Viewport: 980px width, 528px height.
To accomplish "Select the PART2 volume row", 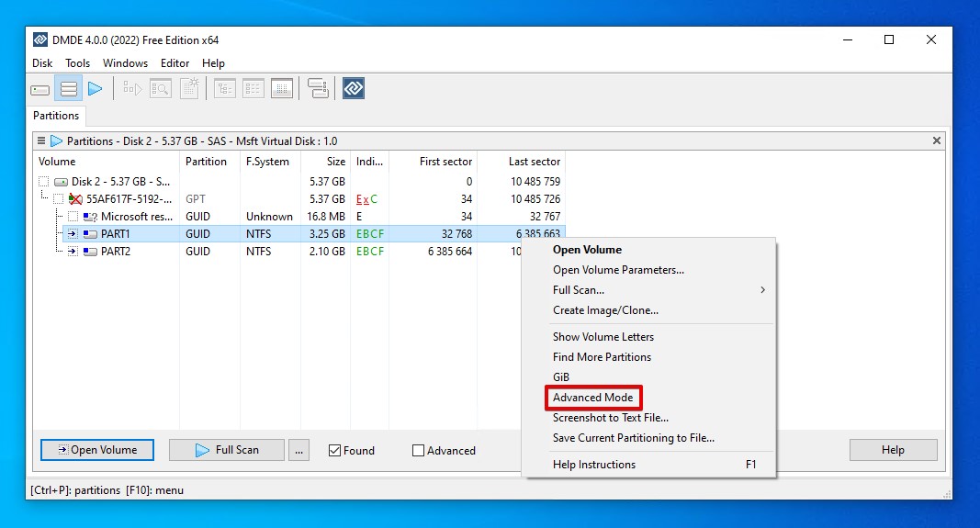I will 116,252.
